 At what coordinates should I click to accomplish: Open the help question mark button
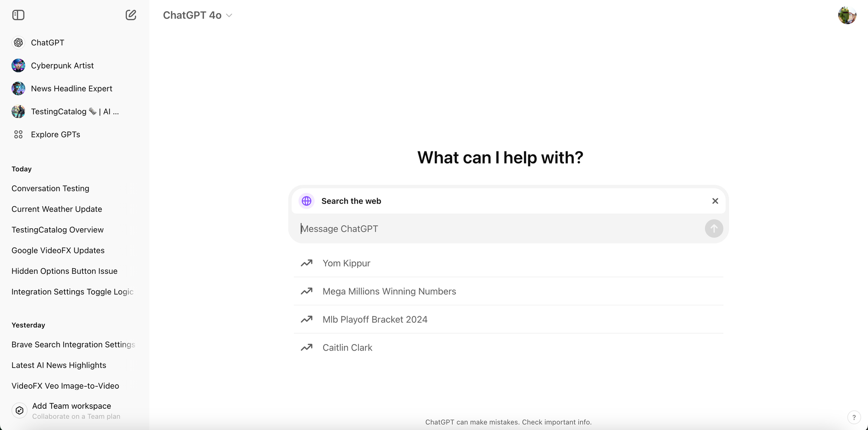(854, 417)
